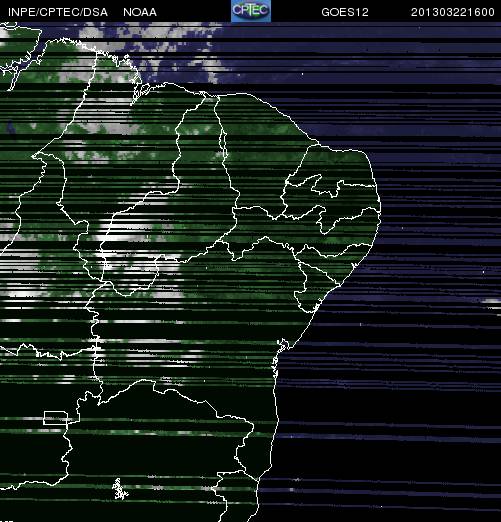Click the small island outline at the river mouth
The width and height of the screenshot is (501, 522).
[x=144, y=89]
